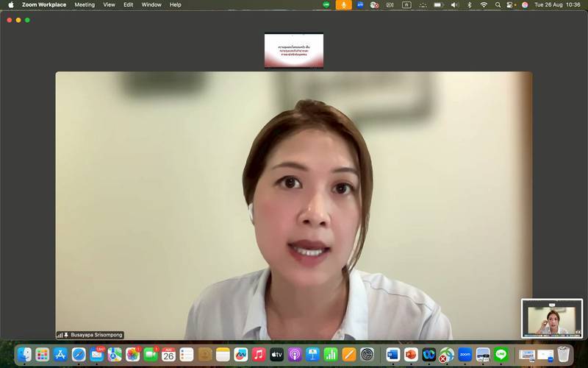Open Apple Music from the Dock
Image resolution: width=588 pixels, height=368 pixels.
pos(259,355)
